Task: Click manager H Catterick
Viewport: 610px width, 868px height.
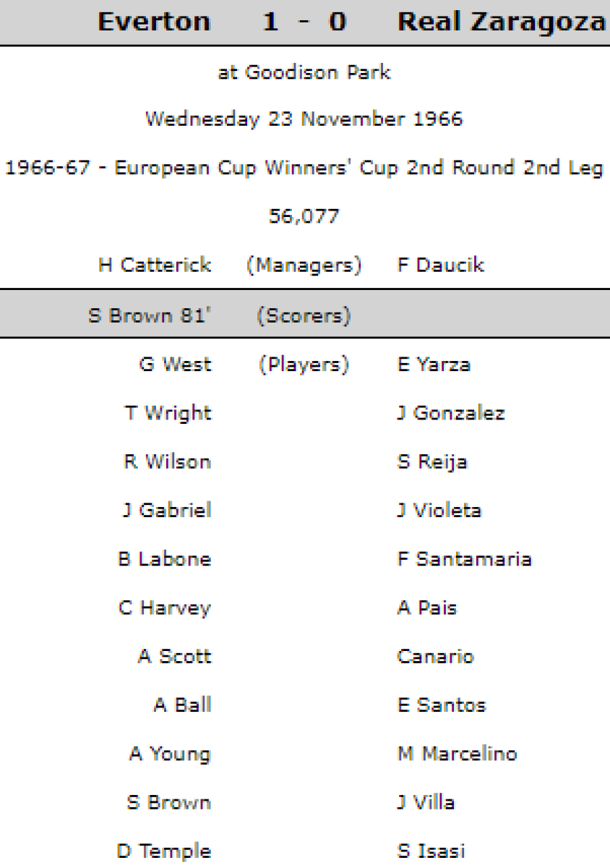Action: tap(155, 265)
